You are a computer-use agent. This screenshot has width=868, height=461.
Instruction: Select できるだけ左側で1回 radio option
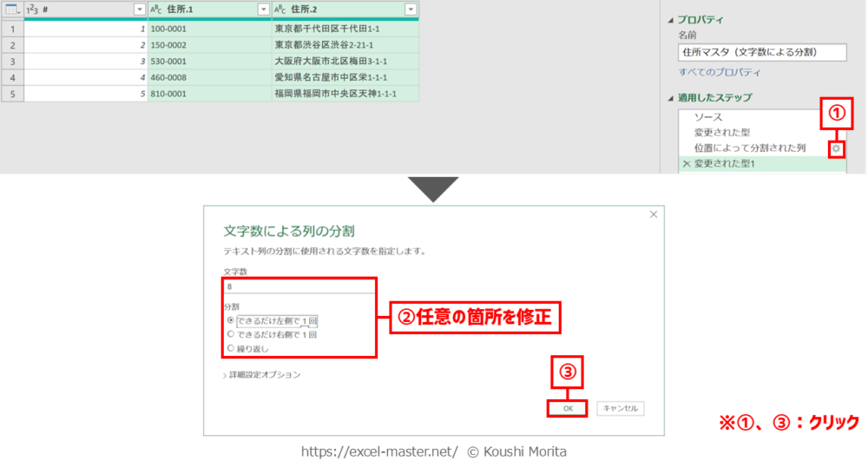pos(230,320)
